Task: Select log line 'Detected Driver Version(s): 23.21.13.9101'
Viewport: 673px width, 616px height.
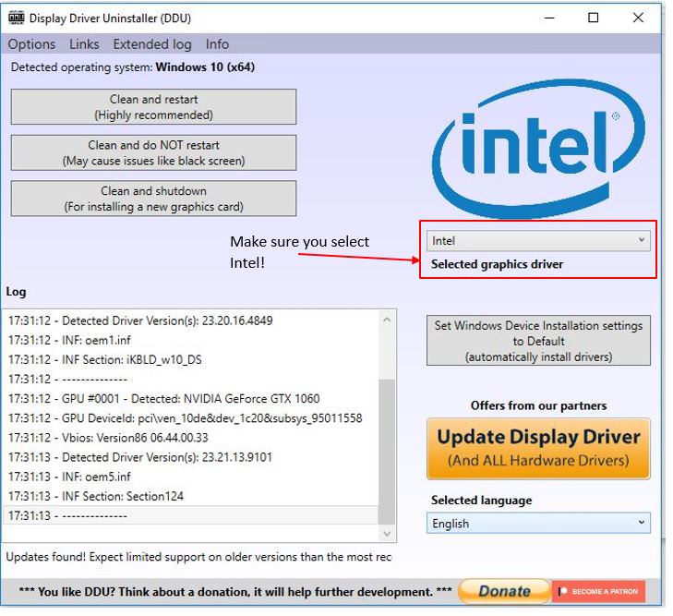Action: [191, 457]
